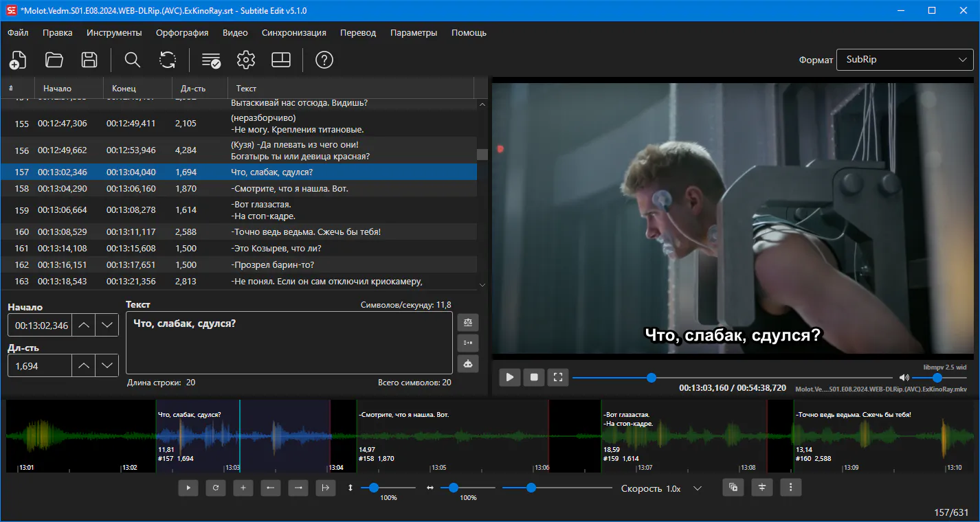This screenshot has width=980, height=522.
Task: Click the left-arrow set start button
Action: click(271, 488)
